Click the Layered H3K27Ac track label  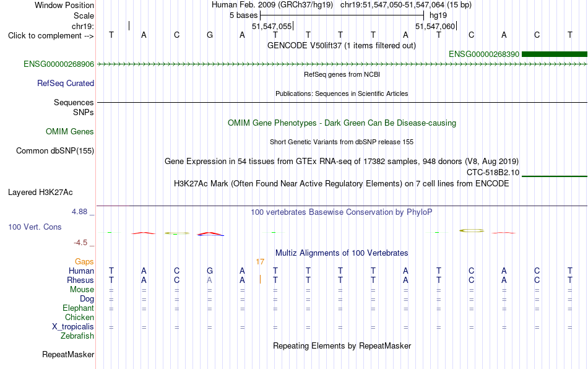click(40, 193)
